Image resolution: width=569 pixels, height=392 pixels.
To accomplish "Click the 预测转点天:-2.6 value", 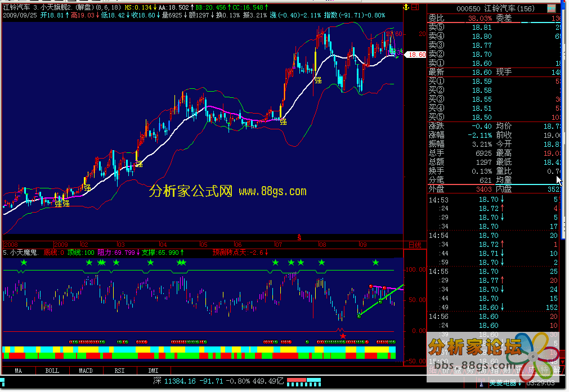I will tap(237, 253).
